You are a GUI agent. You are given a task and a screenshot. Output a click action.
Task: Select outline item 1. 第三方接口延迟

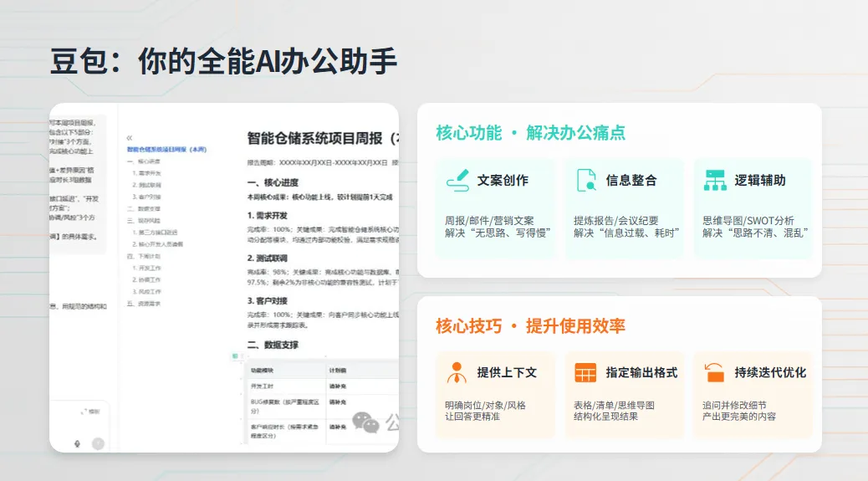(155, 233)
